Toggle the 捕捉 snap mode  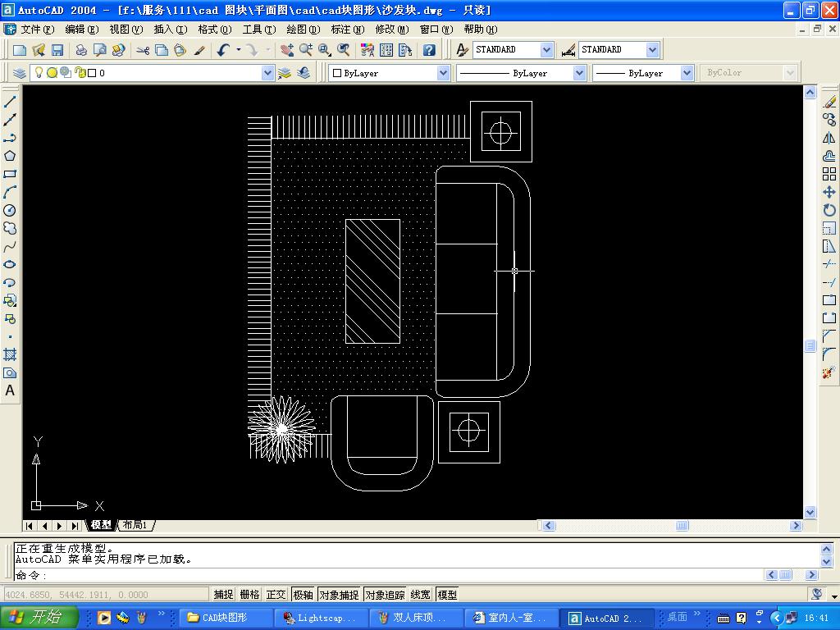[x=223, y=595]
